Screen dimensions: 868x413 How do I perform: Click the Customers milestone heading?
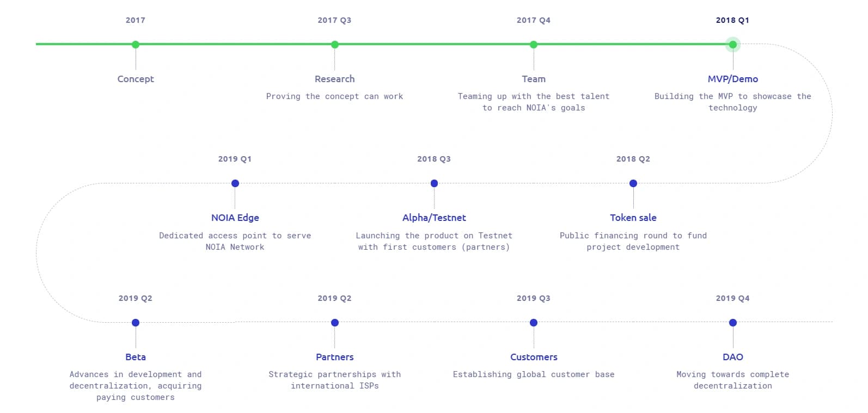[534, 357]
